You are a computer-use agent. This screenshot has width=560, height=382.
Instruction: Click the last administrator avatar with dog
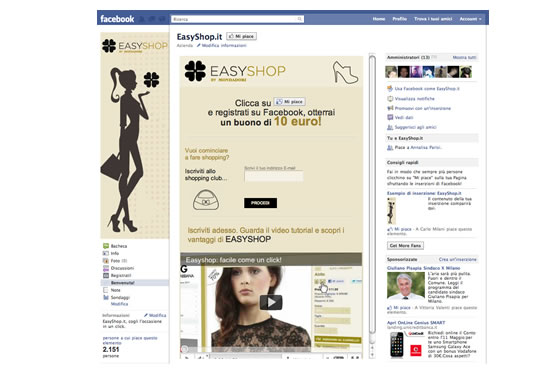(x=466, y=72)
